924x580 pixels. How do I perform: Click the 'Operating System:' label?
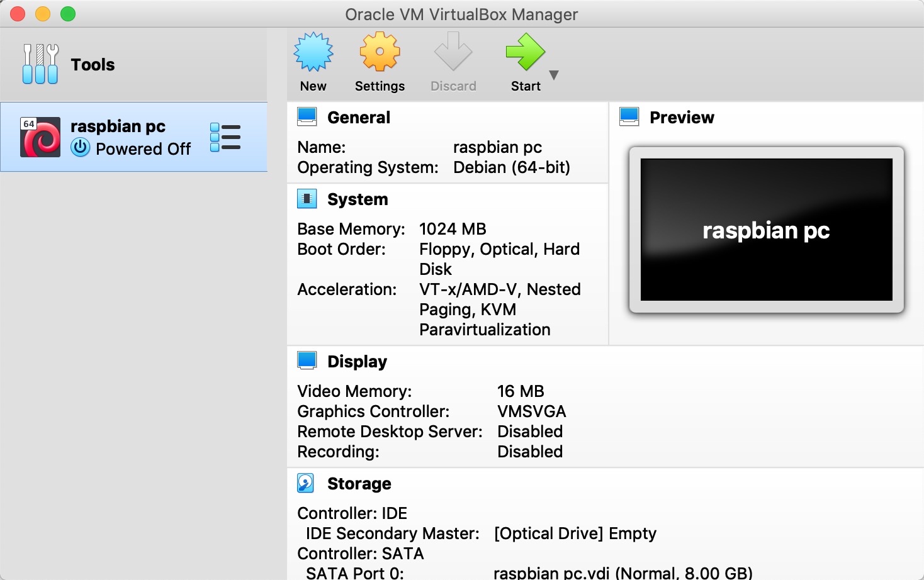368,167
